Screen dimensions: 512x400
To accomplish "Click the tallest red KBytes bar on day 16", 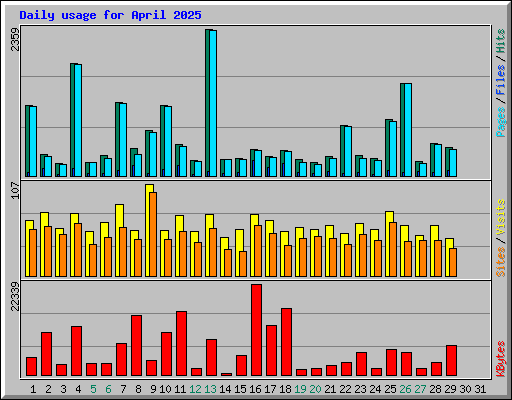I will click(256, 330).
